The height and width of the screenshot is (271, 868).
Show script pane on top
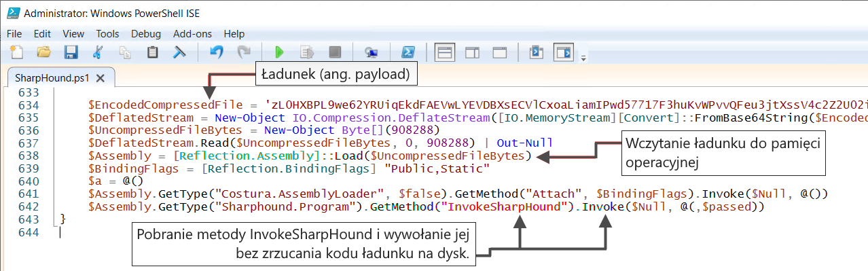point(445,52)
